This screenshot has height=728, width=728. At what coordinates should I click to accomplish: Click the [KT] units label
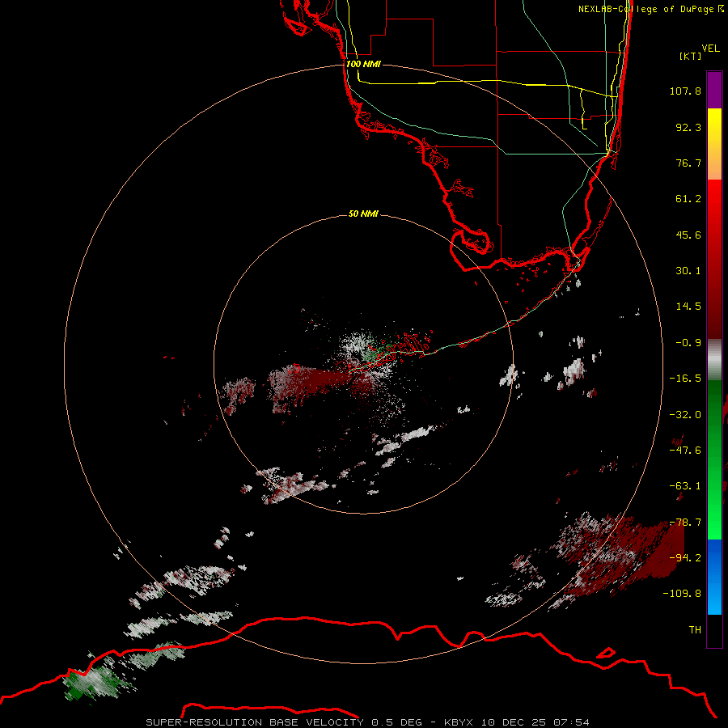click(691, 56)
